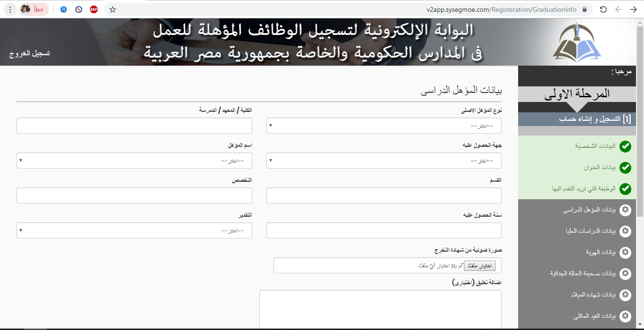This screenshot has height=330, width=644.
Task: Expand the التقدير grade dropdown
Action: [x=134, y=231]
